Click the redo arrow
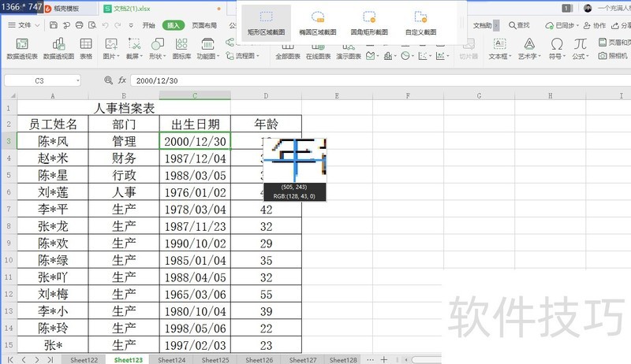631x364 pixels. click(118, 25)
